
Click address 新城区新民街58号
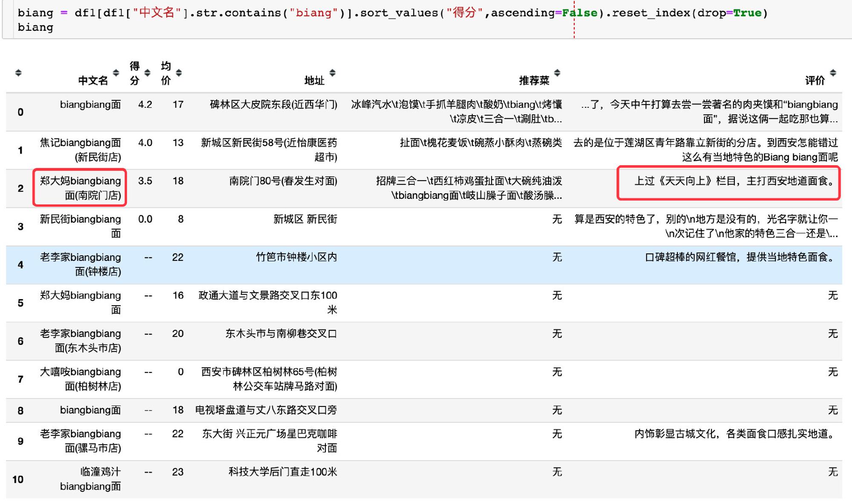(x=269, y=150)
